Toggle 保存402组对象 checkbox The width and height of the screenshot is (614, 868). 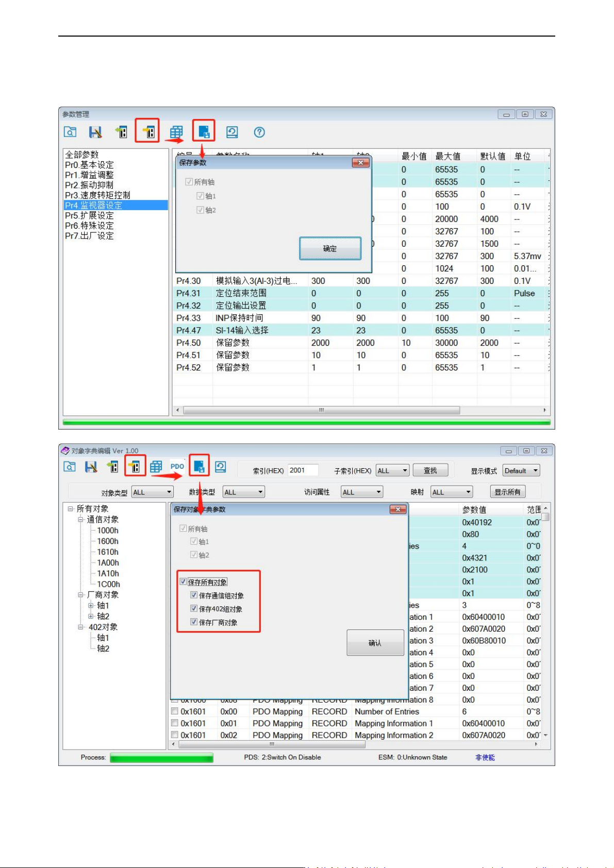click(x=194, y=608)
